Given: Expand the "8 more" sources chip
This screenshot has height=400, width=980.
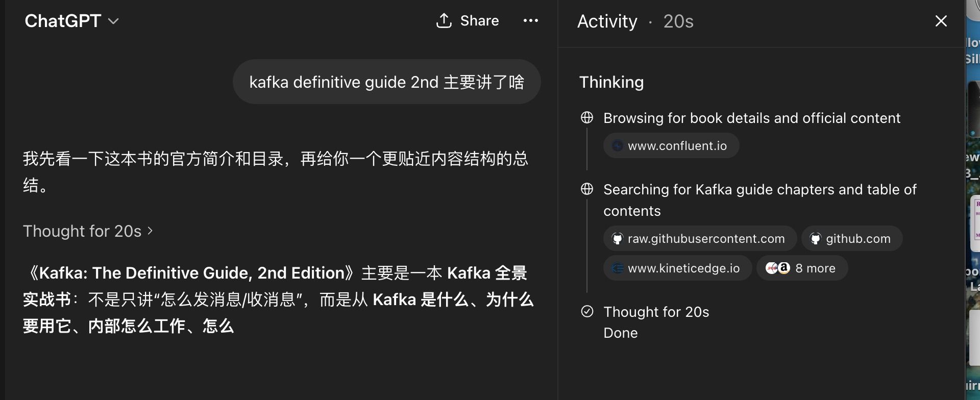Looking at the screenshot, I should pyautogui.click(x=802, y=268).
